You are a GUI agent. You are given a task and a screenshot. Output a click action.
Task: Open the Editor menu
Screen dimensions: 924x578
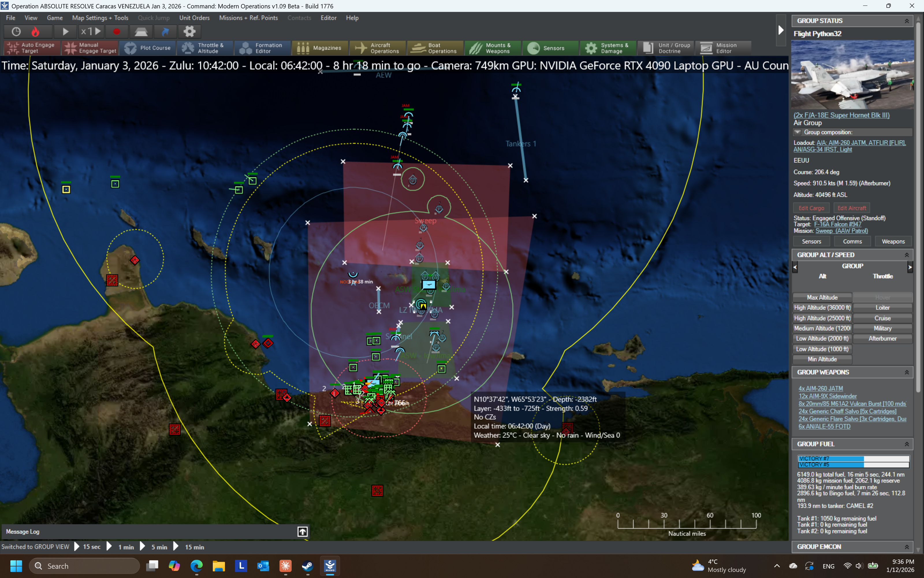[x=328, y=18]
